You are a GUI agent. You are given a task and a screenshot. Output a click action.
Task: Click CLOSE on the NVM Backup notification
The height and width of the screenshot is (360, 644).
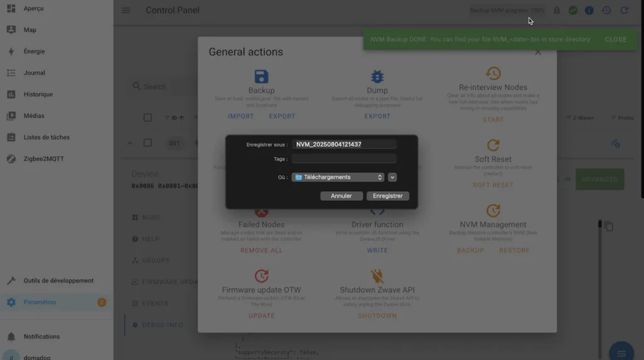coord(616,40)
